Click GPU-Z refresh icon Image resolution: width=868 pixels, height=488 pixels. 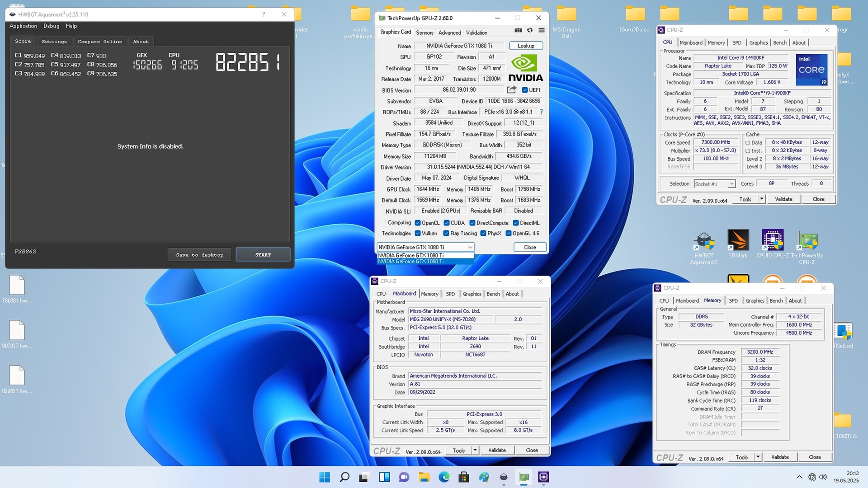pyautogui.click(x=530, y=30)
